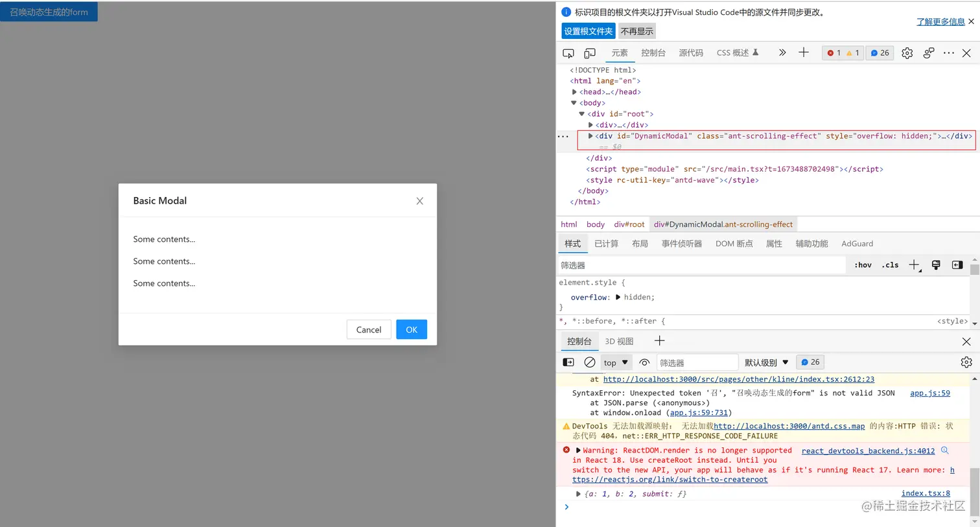This screenshot has width=980, height=527.
Task: Select the script type="module" element row
Action: [x=734, y=169]
